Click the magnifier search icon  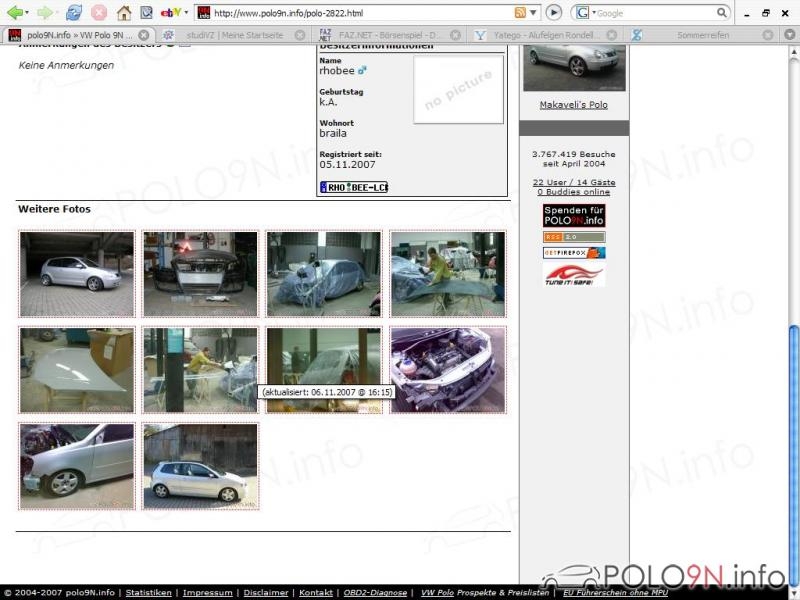tap(721, 12)
